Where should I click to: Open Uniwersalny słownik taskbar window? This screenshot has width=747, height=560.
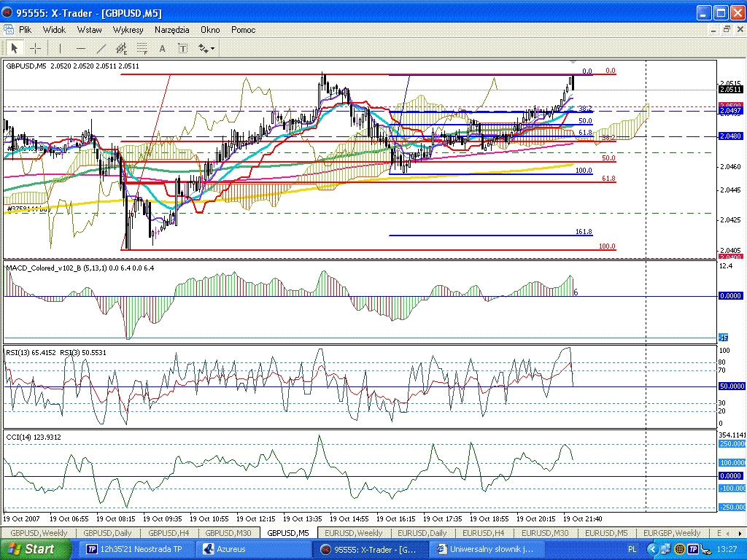pos(487,550)
